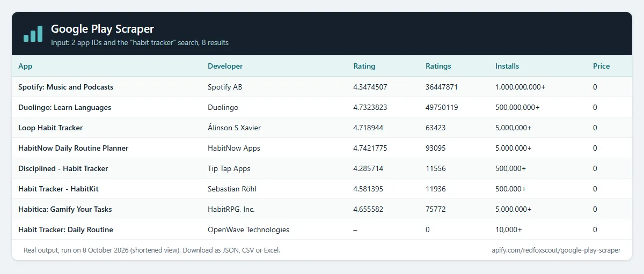644x274 pixels.
Task: Click installs value 10,000+
Action: (x=509, y=229)
